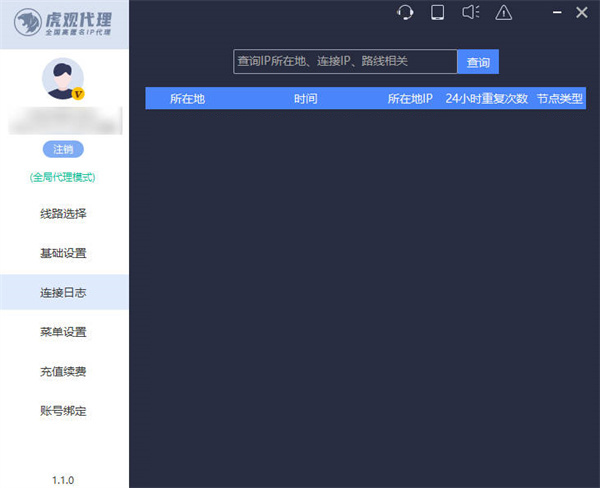Click the warning triangle icon
Viewport: 600px width, 488px height.
tap(504, 13)
